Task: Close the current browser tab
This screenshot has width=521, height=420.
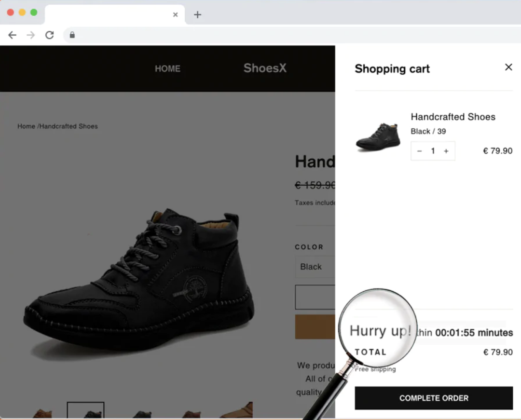Action: pyautogui.click(x=176, y=14)
